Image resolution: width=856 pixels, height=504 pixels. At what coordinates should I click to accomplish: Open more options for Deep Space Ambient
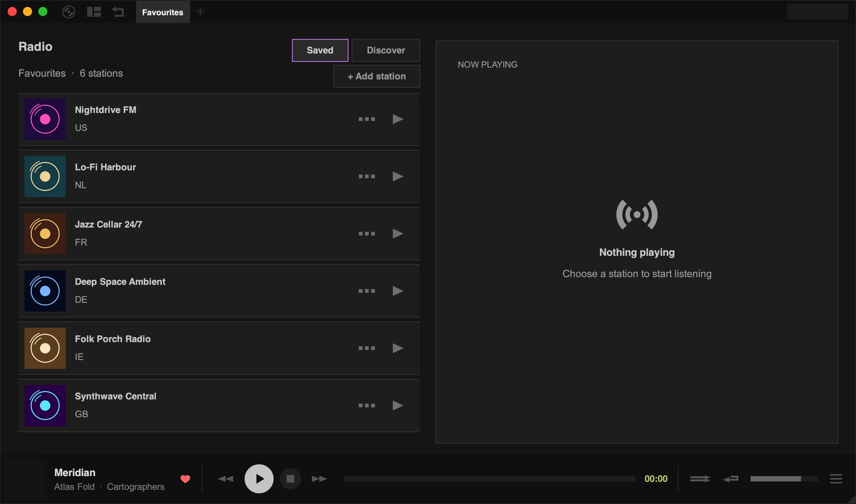[367, 291]
